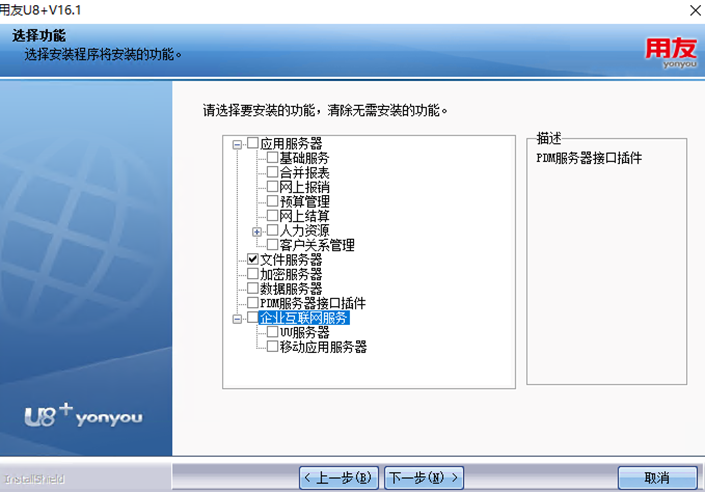This screenshot has width=705, height=492.
Task: Select 合并报表 tree row
Action: (304, 172)
